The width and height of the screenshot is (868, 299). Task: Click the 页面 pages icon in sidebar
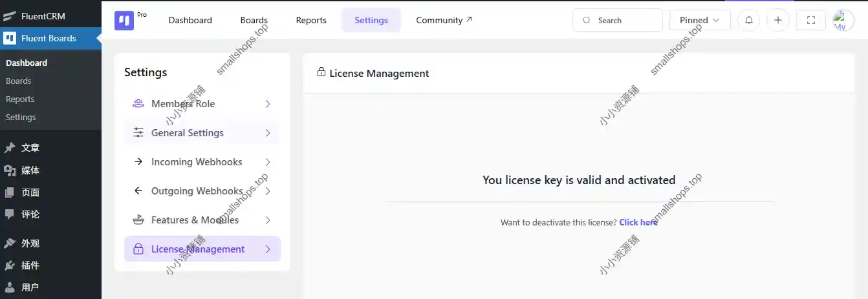click(10, 192)
